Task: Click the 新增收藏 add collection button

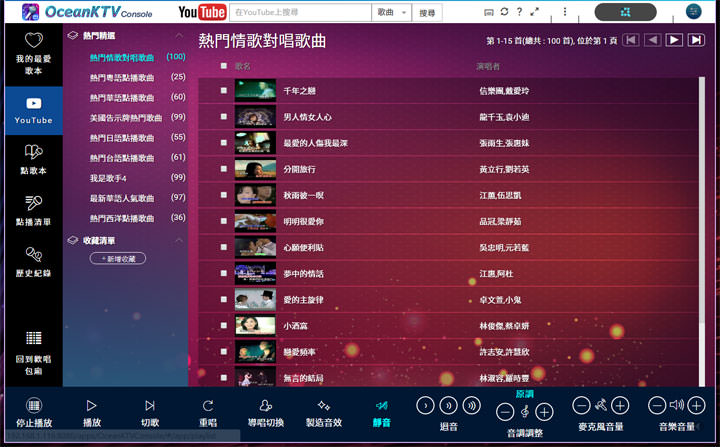Action: 118,259
